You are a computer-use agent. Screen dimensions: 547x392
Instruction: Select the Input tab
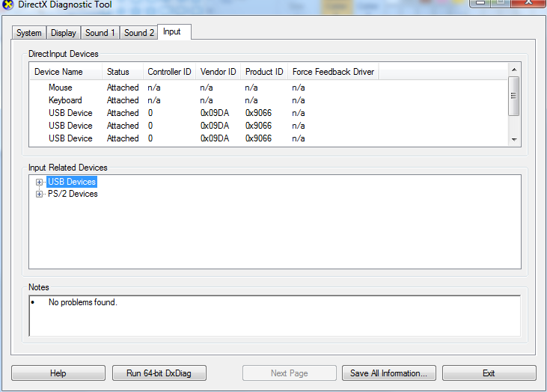[x=174, y=31]
